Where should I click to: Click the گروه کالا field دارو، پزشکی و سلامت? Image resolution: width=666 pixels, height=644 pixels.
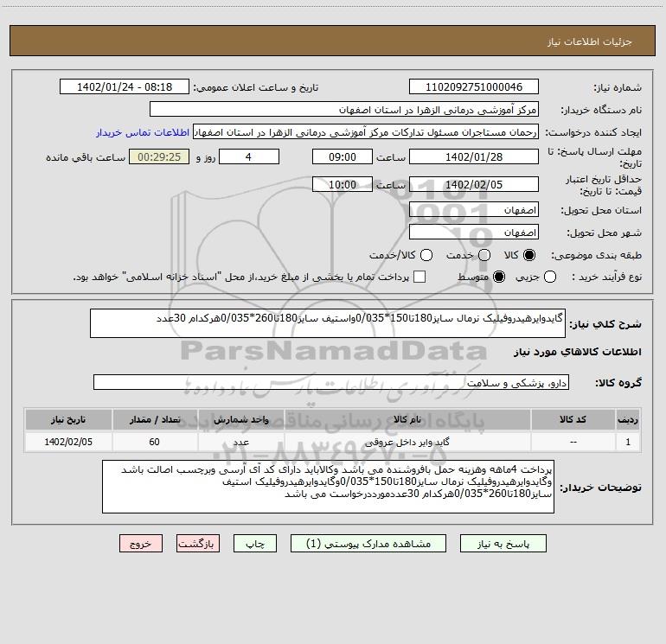click(331, 382)
